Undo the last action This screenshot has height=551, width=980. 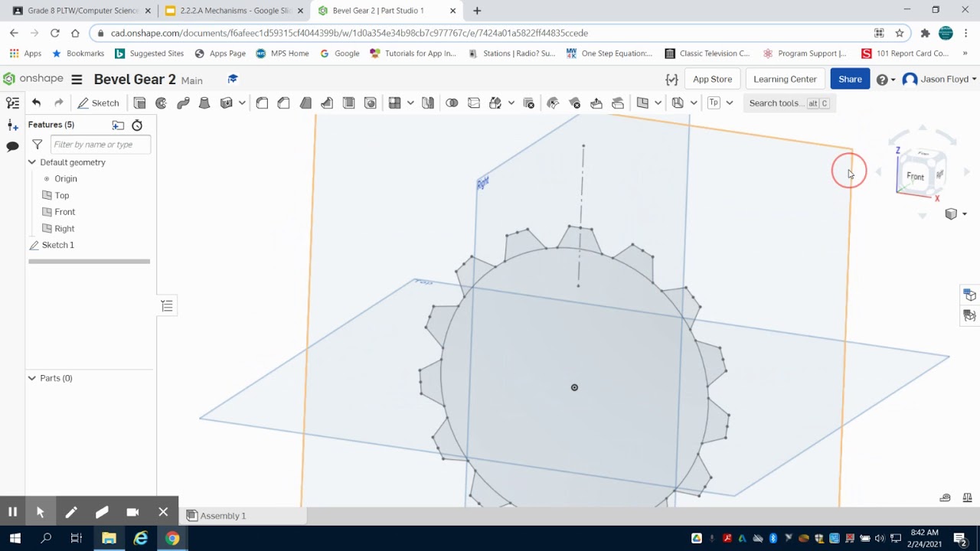(x=36, y=103)
